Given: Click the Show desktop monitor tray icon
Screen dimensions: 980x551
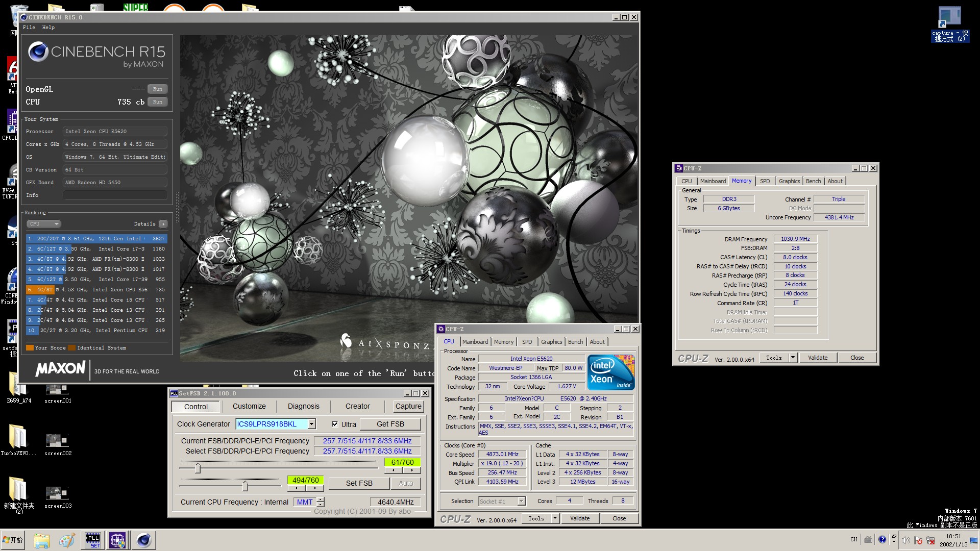Looking at the screenshot, I should [973, 541].
